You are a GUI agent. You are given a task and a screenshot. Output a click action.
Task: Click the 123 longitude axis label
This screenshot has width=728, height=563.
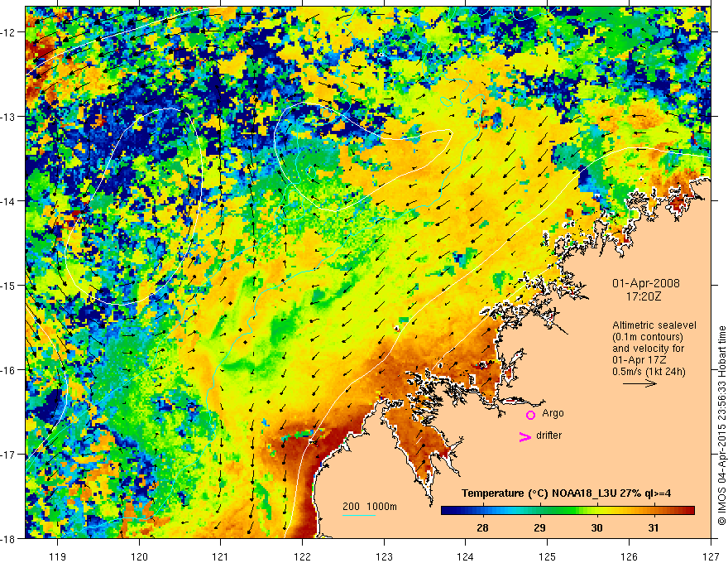pos(384,556)
